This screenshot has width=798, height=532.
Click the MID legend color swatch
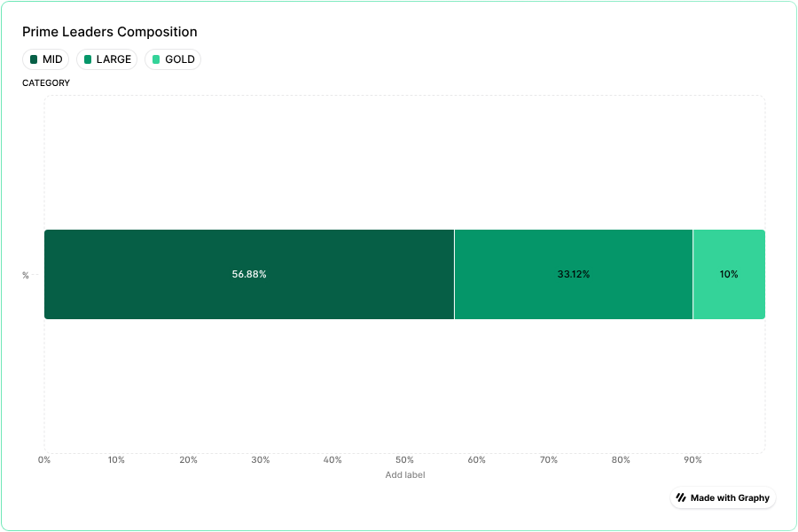click(x=34, y=59)
